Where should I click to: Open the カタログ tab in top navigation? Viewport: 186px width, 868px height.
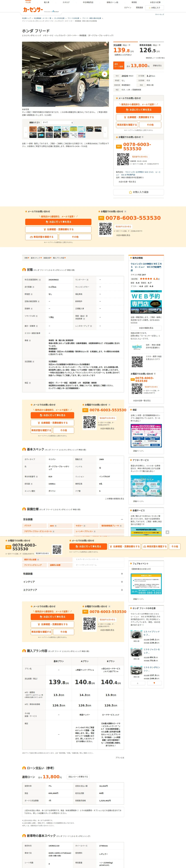point(66,2)
